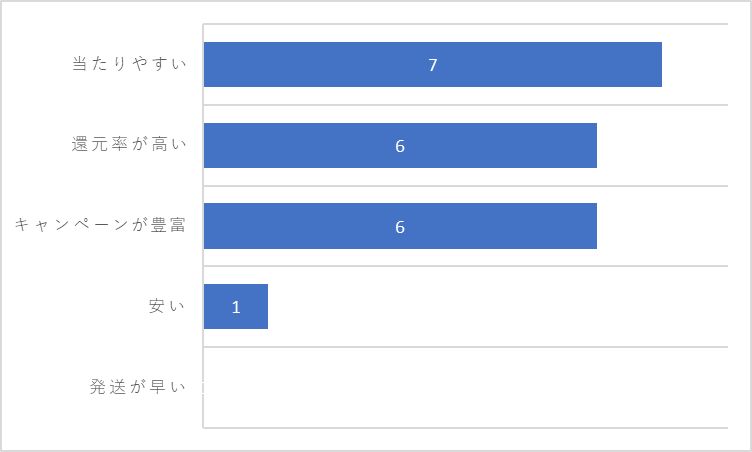Image resolution: width=752 pixels, height=452 pixels.
Task: Click the data label 1 in 安い bar
Action: click(x=236, y=307)
